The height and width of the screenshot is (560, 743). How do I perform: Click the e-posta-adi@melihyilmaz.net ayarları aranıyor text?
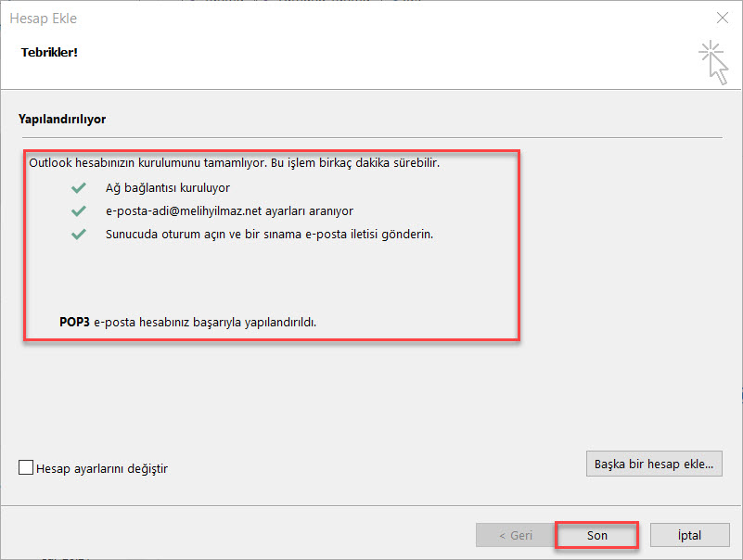[x=228, y=210]
